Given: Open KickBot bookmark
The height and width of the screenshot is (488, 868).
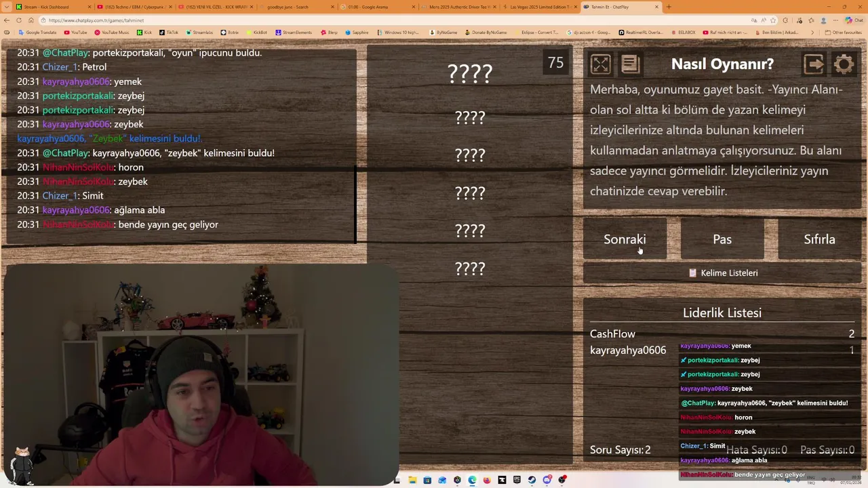Looking at the screenshot, I should [256, 33].
